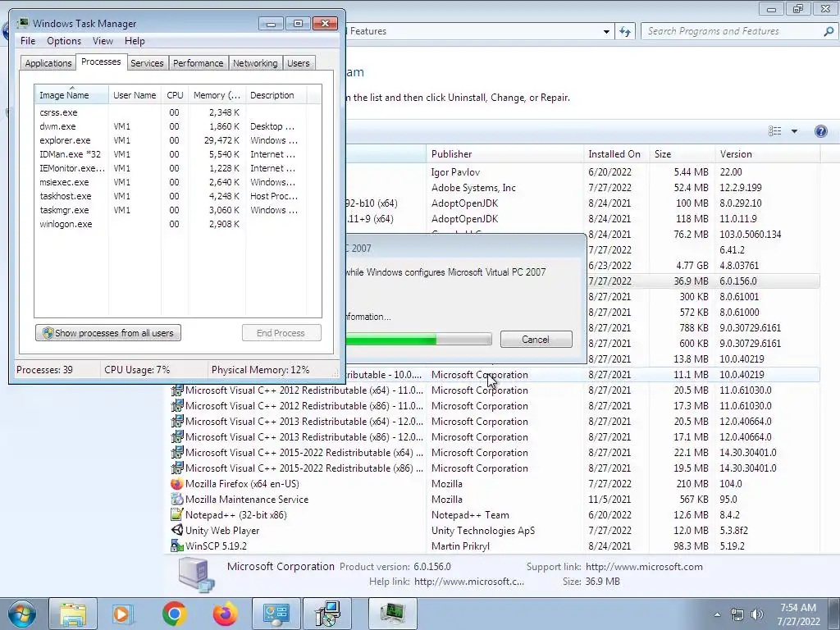Sort programs by Version column
Viewport: 840px width, 630px height.
pos(767,154)
